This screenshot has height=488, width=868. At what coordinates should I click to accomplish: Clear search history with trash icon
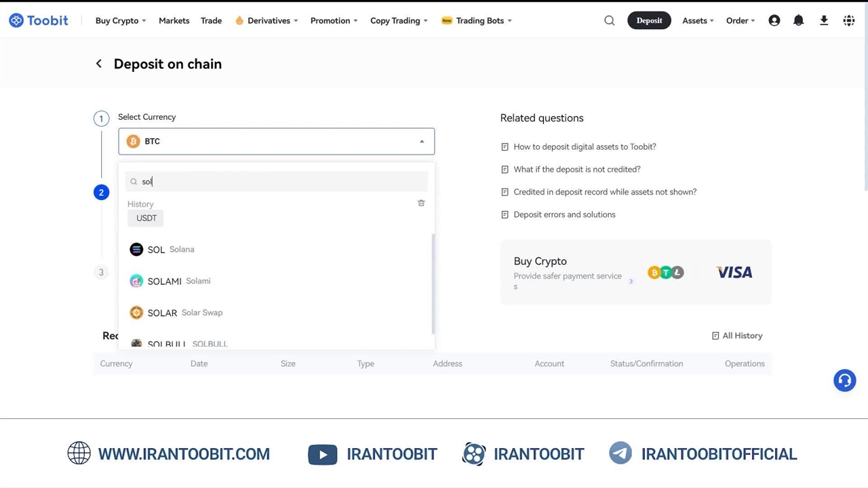pos(421,203)
